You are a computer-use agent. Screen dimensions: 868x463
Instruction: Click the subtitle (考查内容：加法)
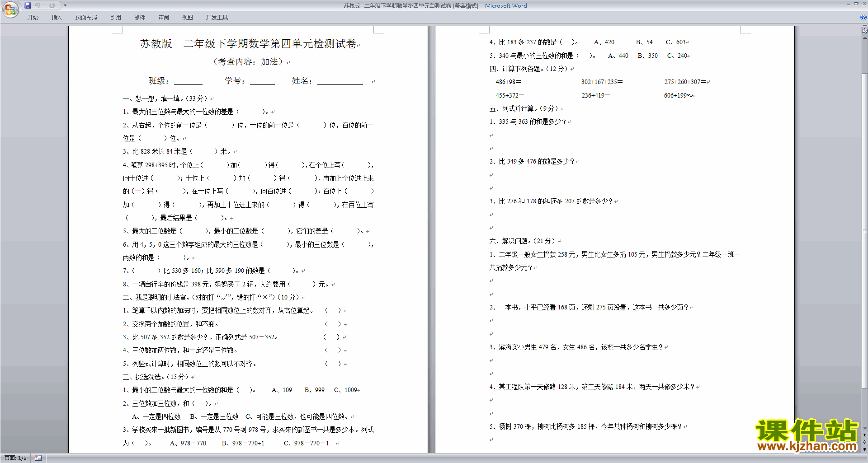[x=248, y=61]
